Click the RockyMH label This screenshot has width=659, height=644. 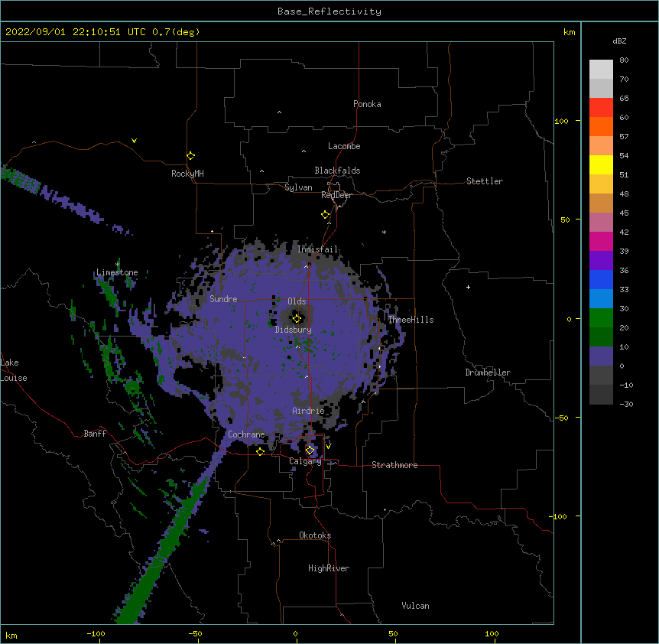187,174
